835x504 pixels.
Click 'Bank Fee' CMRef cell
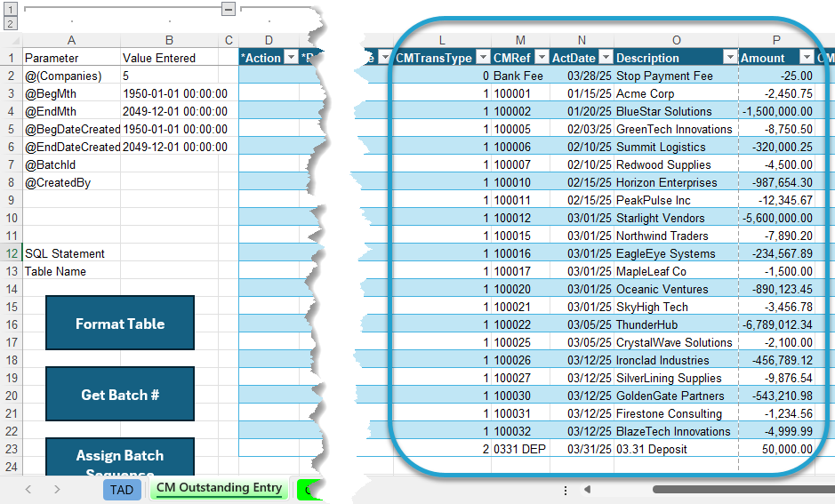coord(520,76)
